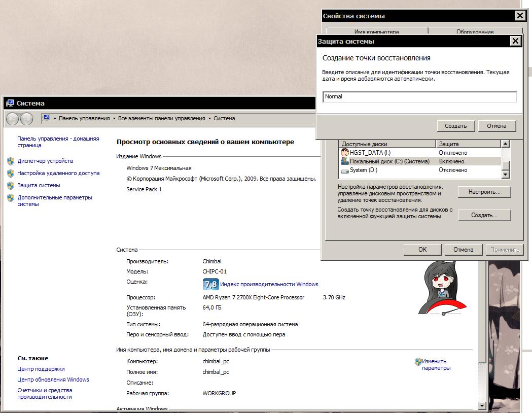Open Все элементы панели управления breadcrumb
This screenshot has width=532, height=413.
[x=161, y=118]
